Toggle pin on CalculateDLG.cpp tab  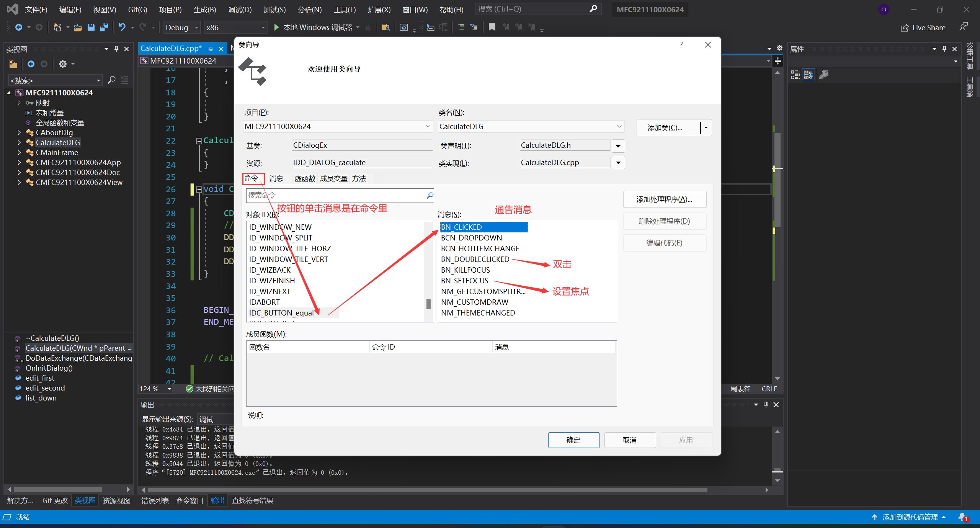coord(210,49)
